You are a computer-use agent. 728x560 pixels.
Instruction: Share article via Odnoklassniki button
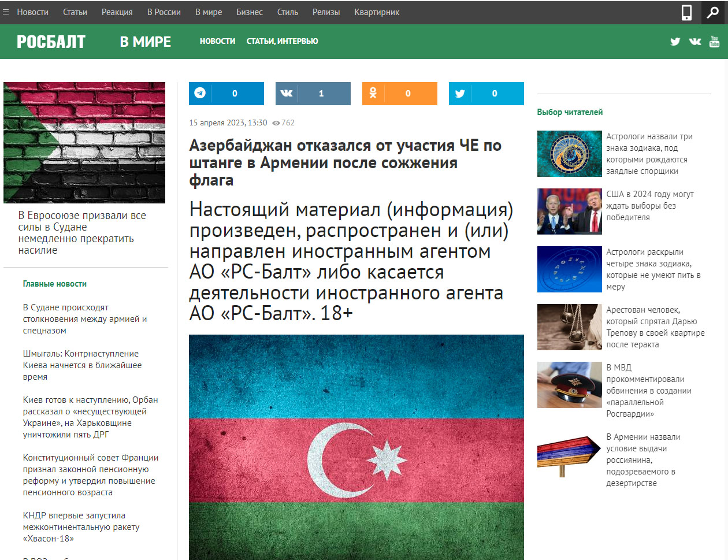[x=399, y=94]
